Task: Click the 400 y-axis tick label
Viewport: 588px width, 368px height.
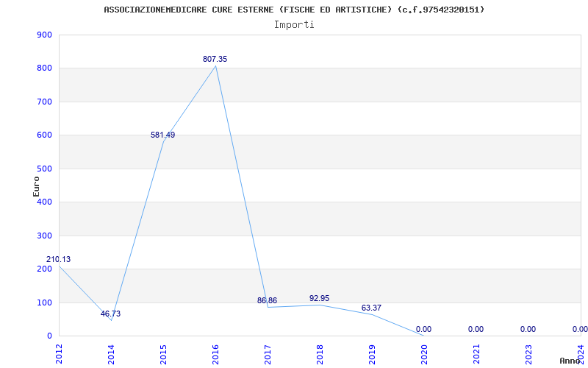Action: pyautogui.click(x=44, y=202)
